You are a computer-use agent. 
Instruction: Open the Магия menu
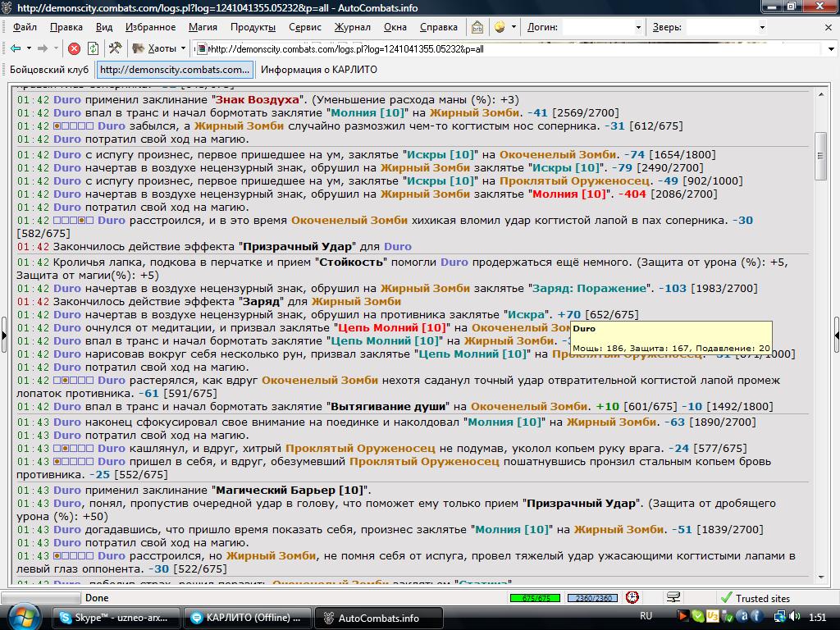pyautogui.click(x=203, y=27)
